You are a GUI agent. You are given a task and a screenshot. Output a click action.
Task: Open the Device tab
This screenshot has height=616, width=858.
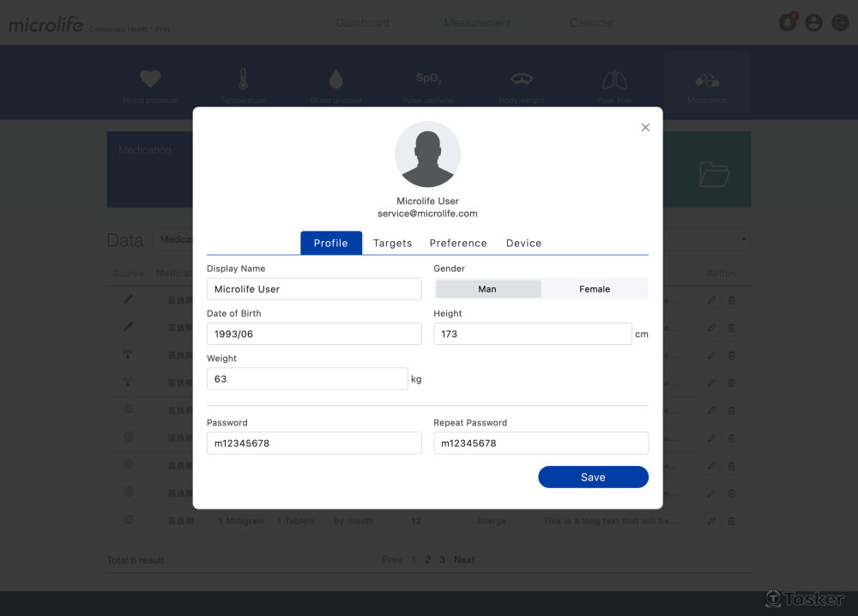(523, 244)
